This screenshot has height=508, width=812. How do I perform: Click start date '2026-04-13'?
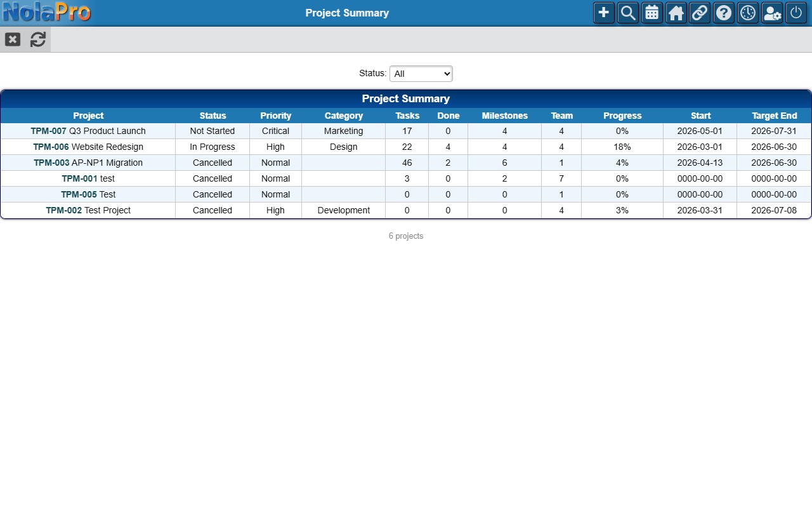[x=700, y=163]
